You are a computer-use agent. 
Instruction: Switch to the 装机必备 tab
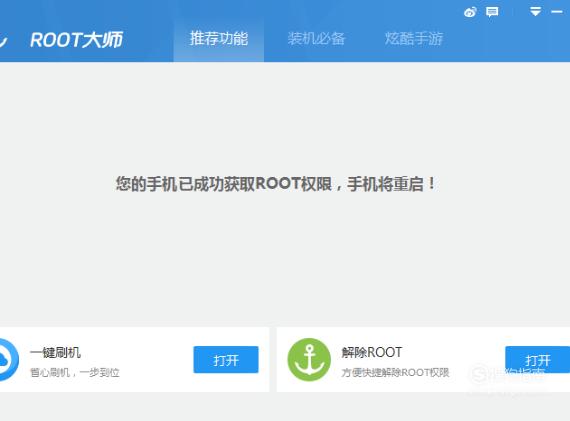point(316,39)
